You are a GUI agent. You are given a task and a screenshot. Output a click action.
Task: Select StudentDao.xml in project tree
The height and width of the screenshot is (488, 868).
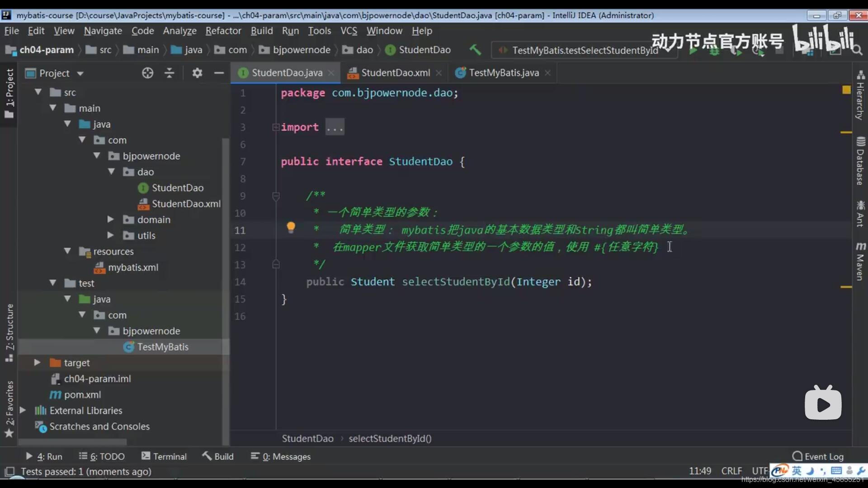click(179, 204)
